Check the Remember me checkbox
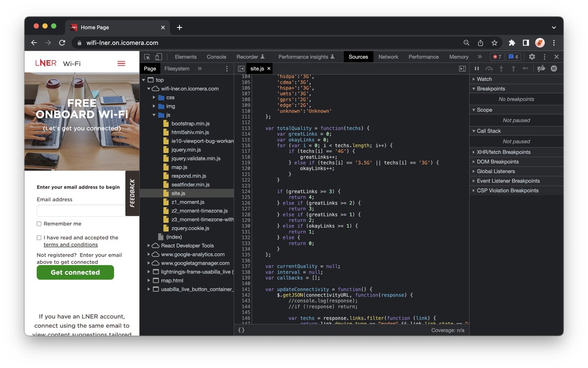 pyautogui.click(x=39, y=224)
